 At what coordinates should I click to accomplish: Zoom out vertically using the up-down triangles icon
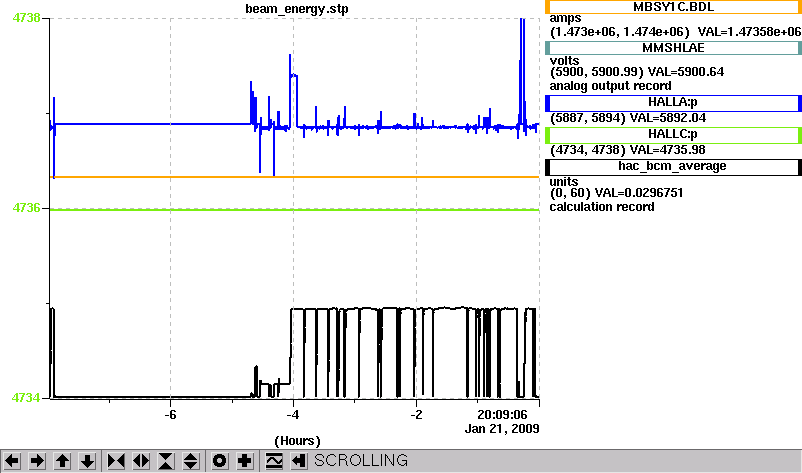point(191,461)
